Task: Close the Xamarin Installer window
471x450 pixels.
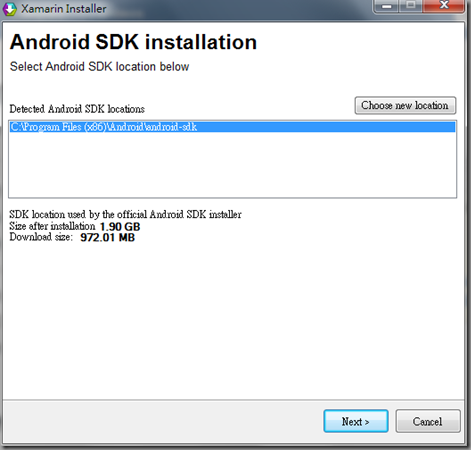Action: 444,5
